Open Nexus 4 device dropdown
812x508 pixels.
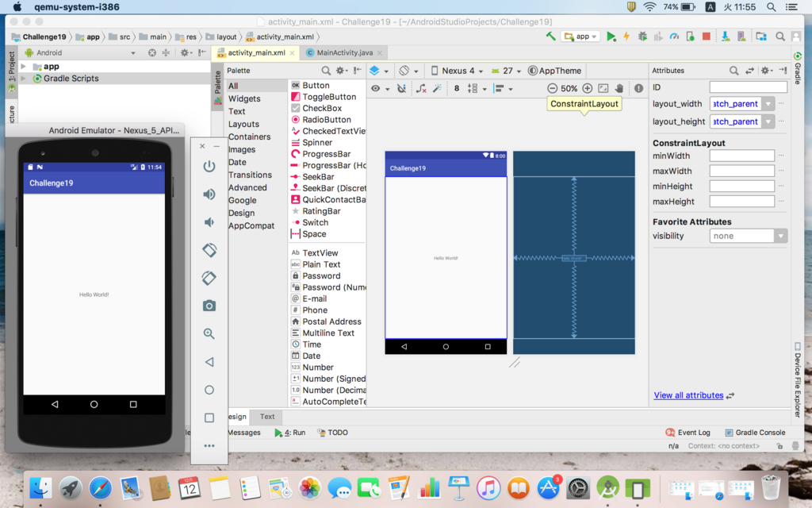(x=457, y=71)
